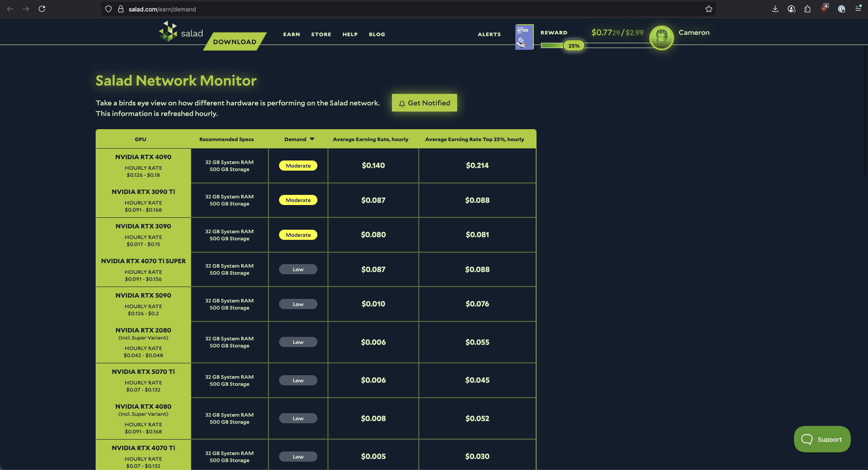
Task: Open the Alerts section
Action: pos(489,34)
